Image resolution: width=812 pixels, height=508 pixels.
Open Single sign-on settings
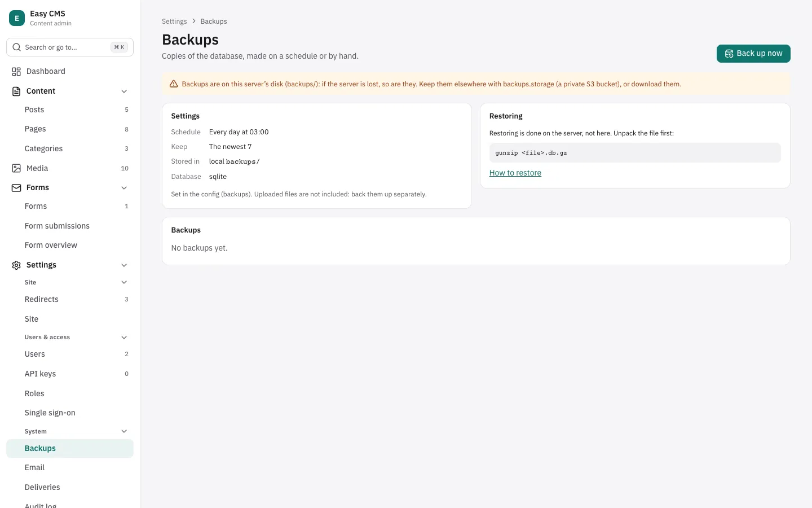point(70,413)
